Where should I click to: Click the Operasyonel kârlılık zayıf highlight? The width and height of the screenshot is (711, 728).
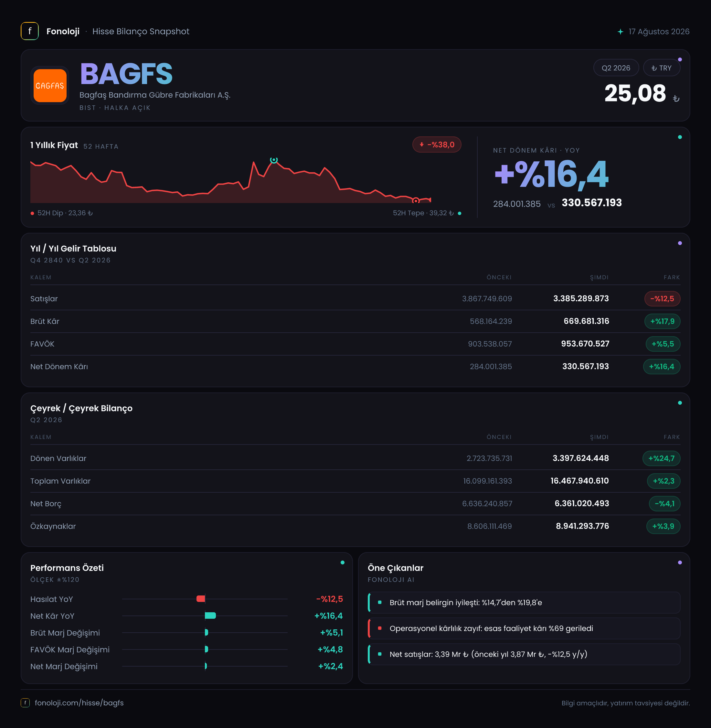524,628
